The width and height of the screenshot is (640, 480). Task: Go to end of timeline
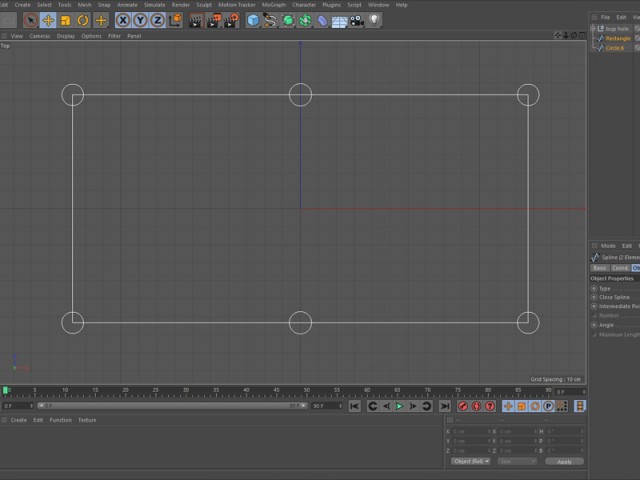tap(444, 406)
